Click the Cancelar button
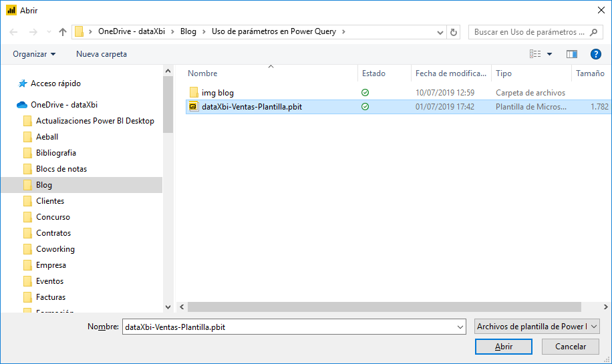This screenshot has width=612, height=364. pyautogui.click(x=570, y=347)
